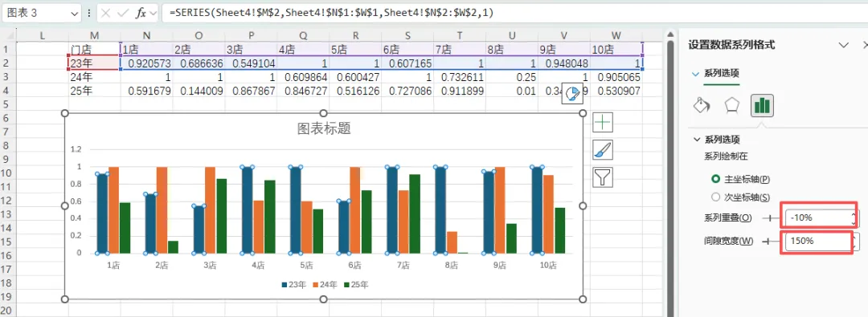Collapse the 系列选项 section expander

[696, 140]
